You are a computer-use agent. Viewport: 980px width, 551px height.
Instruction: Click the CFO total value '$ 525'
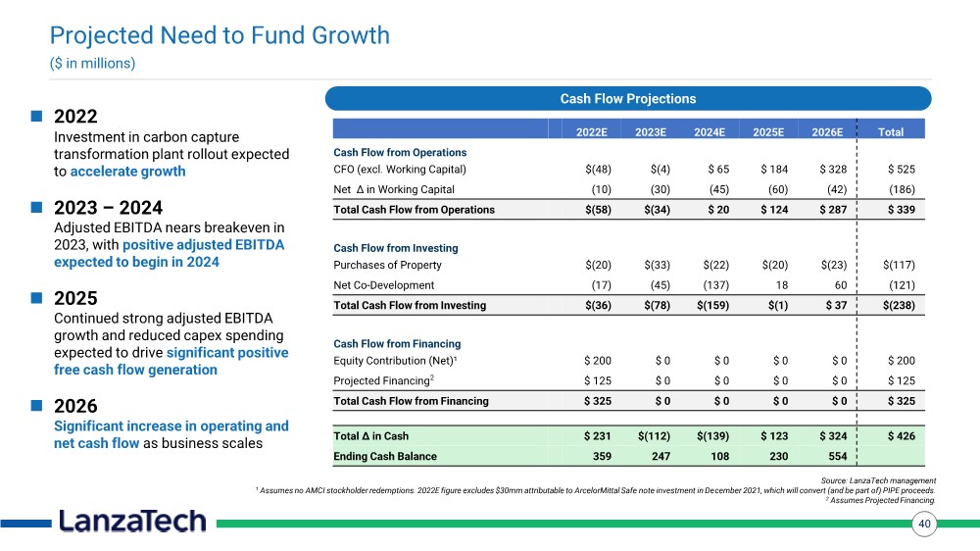click(x=902, y=169)
